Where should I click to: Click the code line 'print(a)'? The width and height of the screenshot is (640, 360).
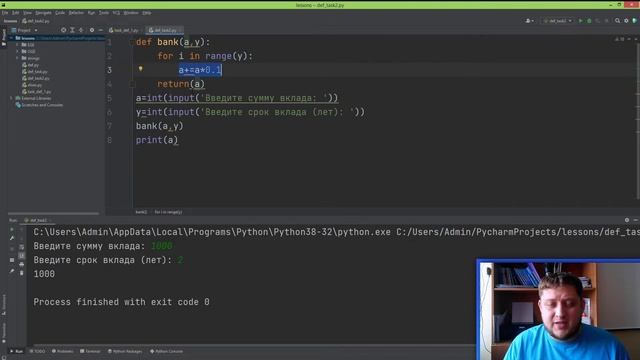click(157, 140)
